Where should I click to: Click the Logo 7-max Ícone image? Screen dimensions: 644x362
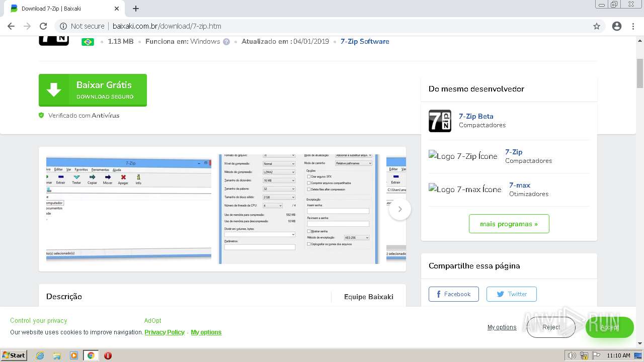[x=465, y=189]
